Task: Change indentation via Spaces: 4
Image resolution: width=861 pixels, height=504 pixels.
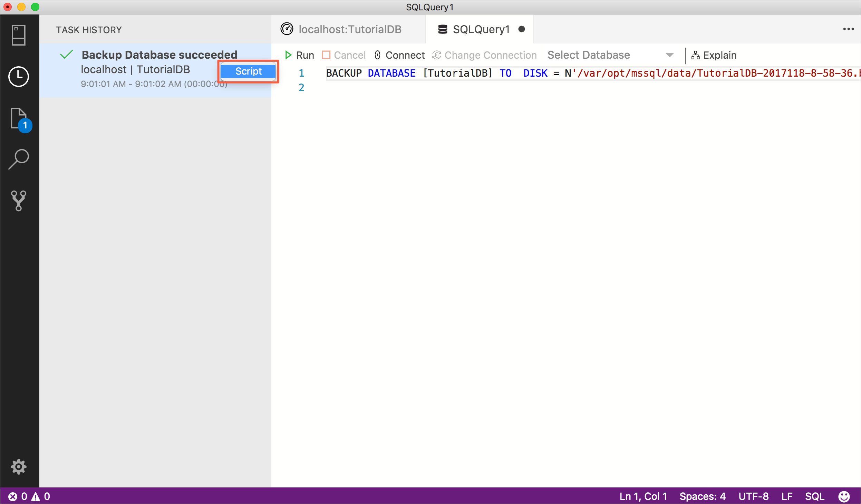Action: [703, 496]
